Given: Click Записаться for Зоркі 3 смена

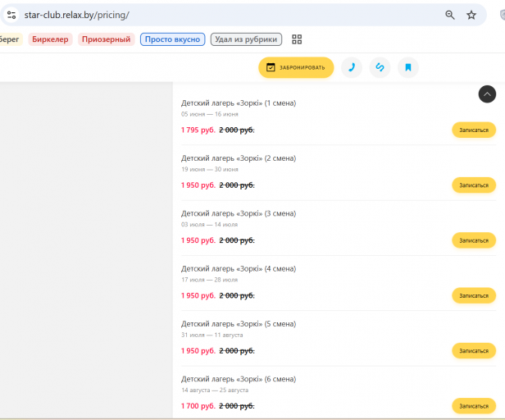Looking at the screenshot, I should 474,240.
